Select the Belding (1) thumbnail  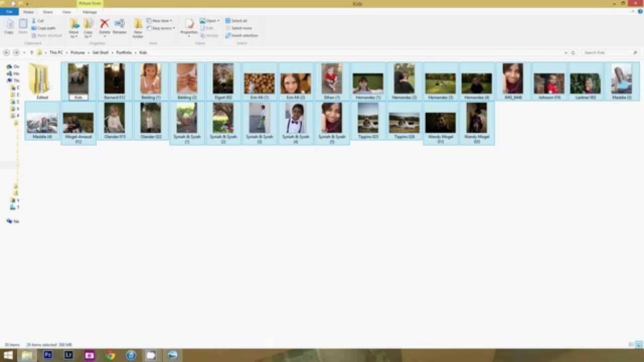(150, 81)
